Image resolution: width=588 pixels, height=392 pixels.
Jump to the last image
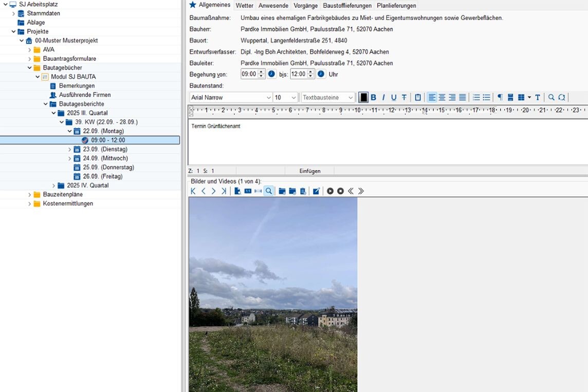(224, 191)
